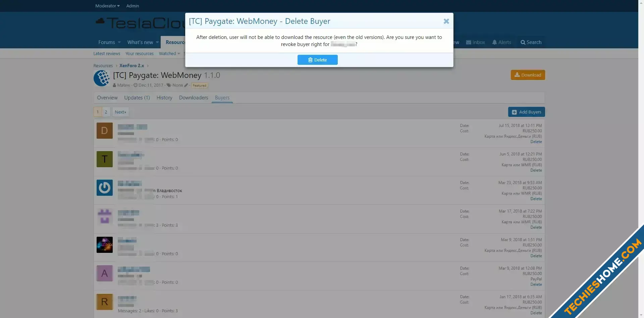Open the blue power-icon avatar
The image size is (644, 318).
[105, 188]
